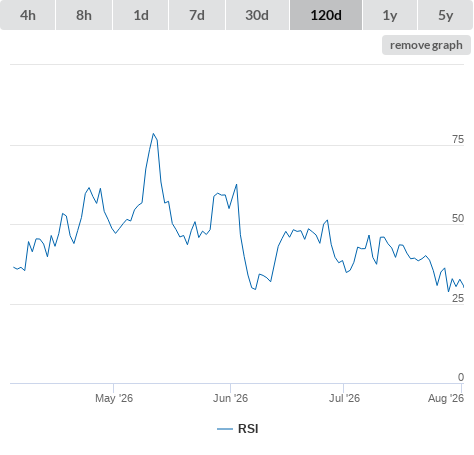This screenshot has width=474, height=455.
Task: Choose the 1d range tab
Action: pyautogui.click(x=141, y=15)
